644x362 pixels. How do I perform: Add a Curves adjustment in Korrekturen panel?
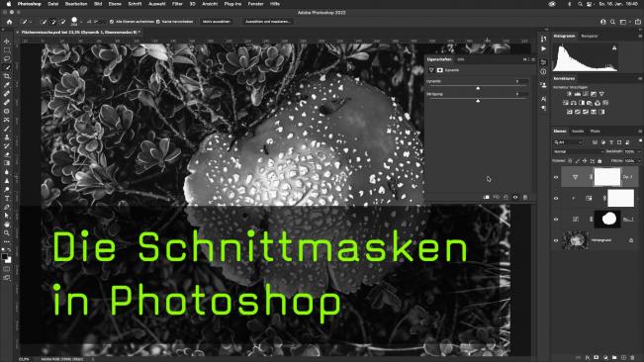586,94
